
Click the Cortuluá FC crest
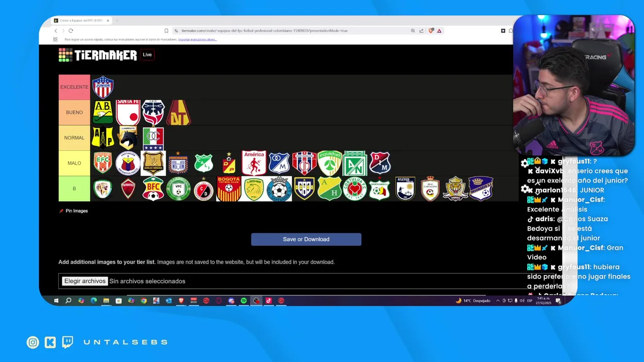pos(355,189)
